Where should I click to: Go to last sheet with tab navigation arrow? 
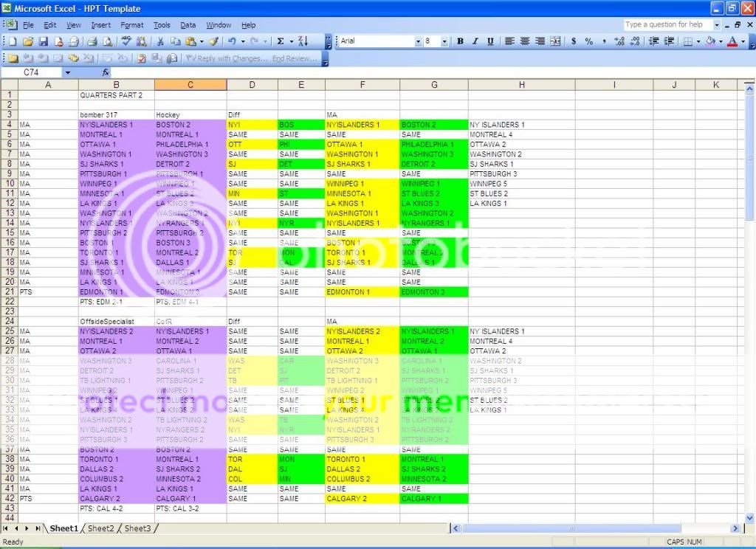[37, 528]
